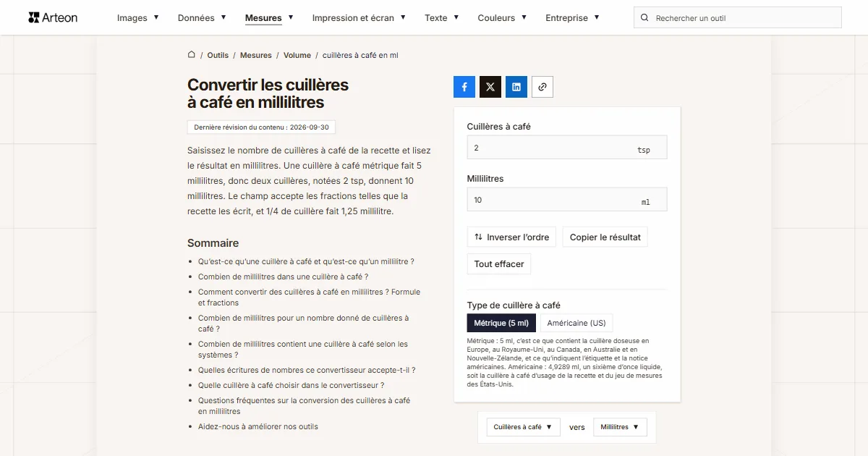Open the home icon in breadcrumb
This screenshot has height=456, width=868.
tap(192, 55)
